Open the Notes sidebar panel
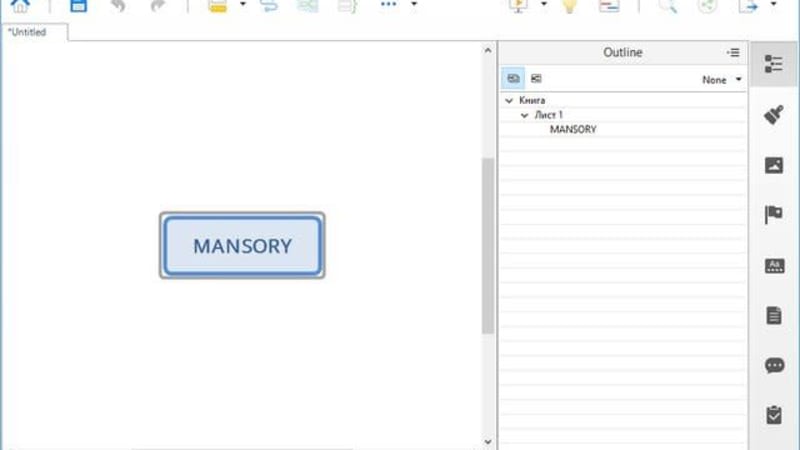This screenshot has width=800, height=450. [x=773, y=315]
